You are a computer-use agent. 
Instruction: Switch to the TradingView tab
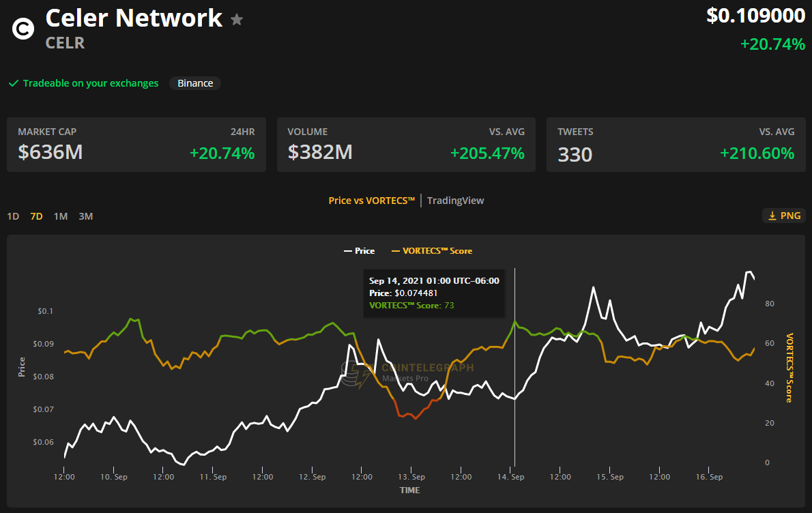[455, 200]
